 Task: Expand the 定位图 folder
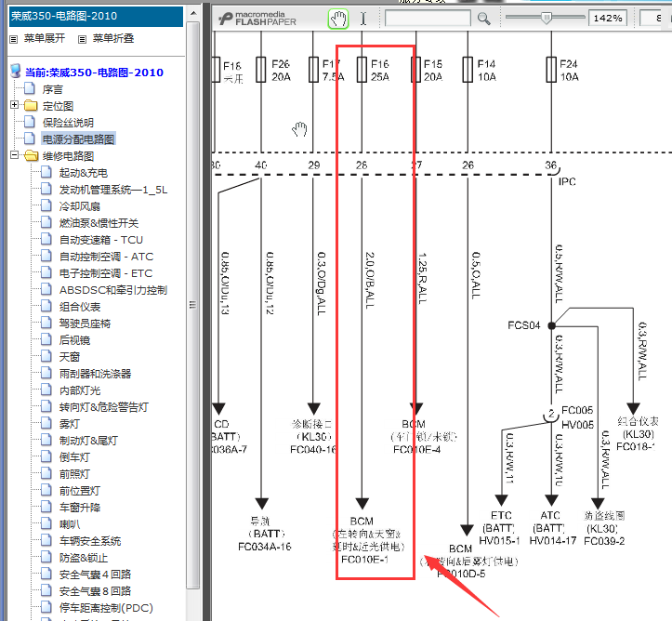14,105
